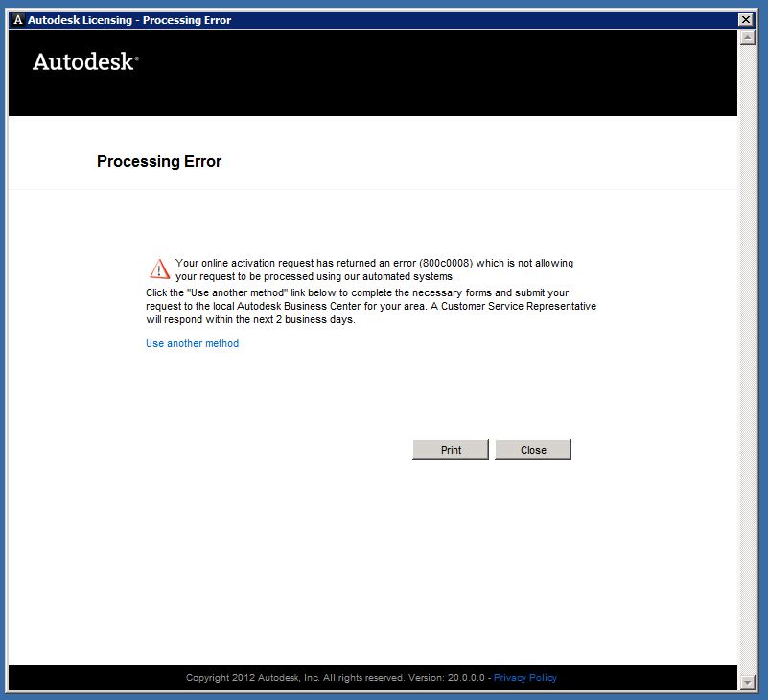Click the red warning triangle icon
Image resolution: width=768 pixels, height=700 pixels.
[x=159, y=268]
